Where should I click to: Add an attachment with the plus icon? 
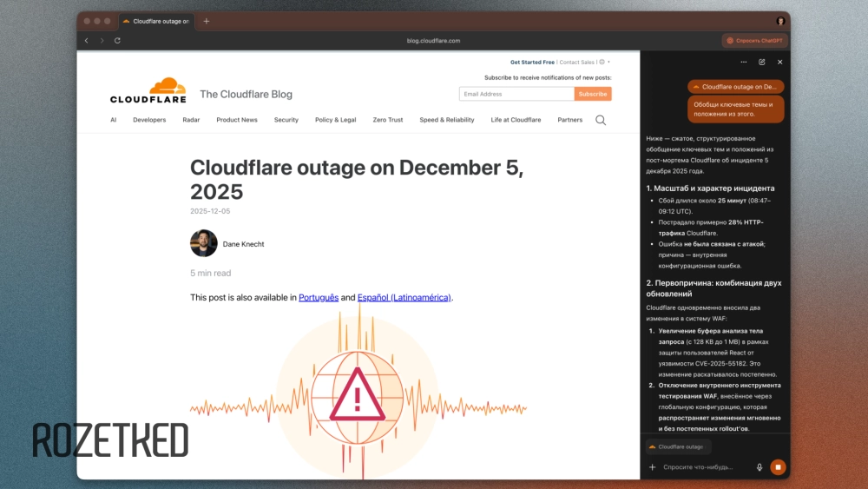click(652, 467)
